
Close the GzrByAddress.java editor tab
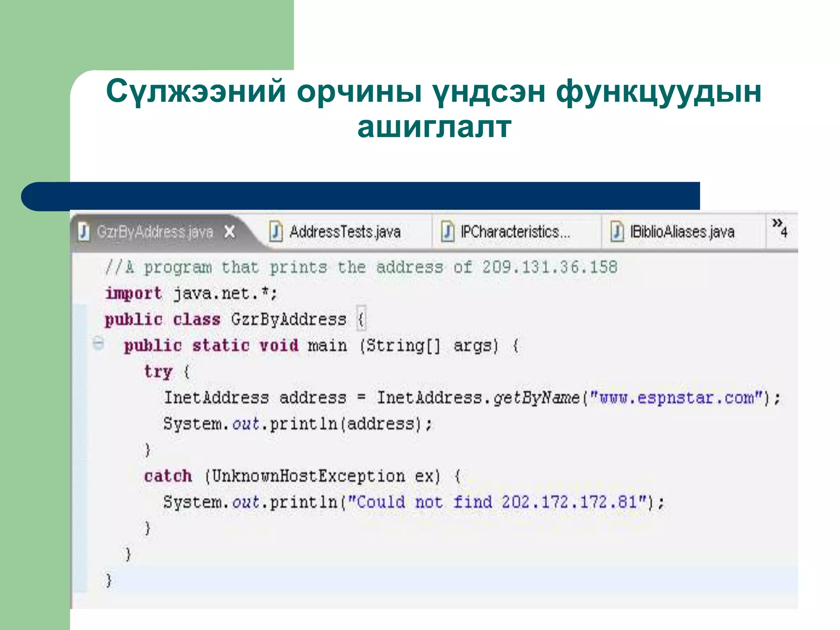[230, 232]
